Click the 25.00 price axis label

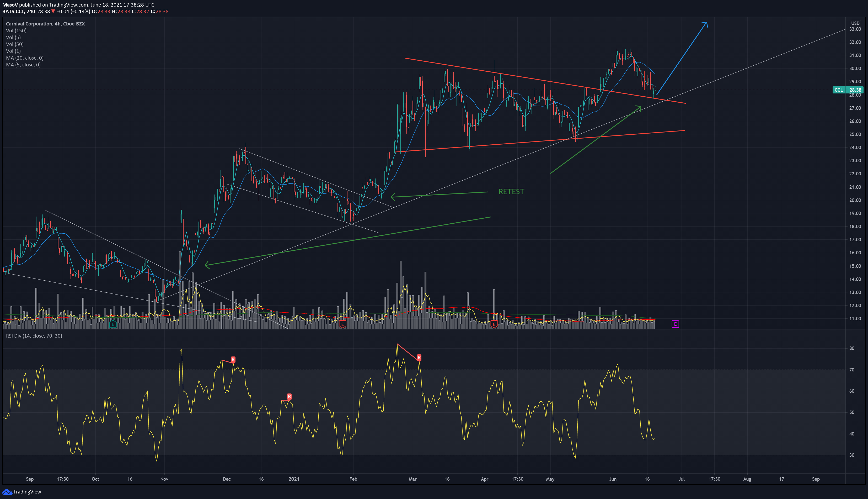[855, 134]
